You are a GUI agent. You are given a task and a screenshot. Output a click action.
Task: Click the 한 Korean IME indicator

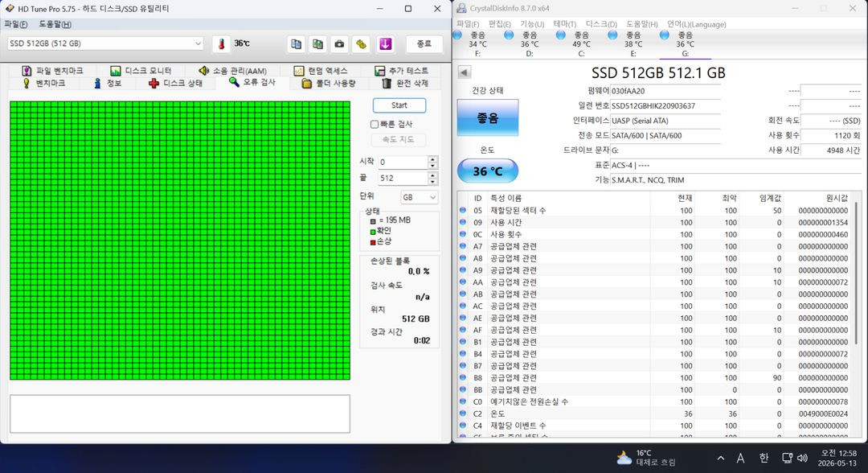tap(764, 458)
